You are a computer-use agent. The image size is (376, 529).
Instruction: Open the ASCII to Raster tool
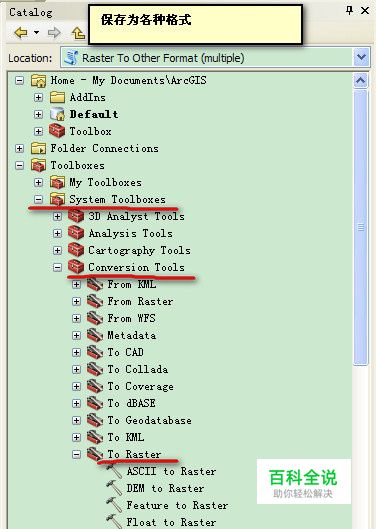coord(171,471)
